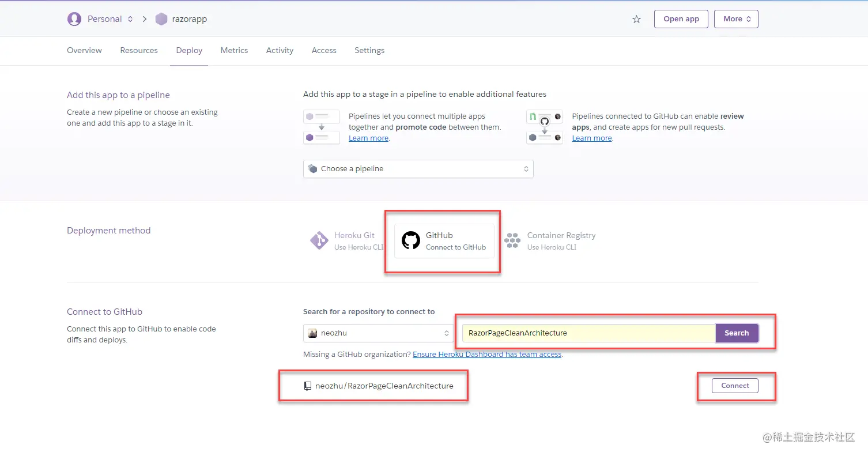Expand the Choose a pipeline dropdown
Image resolution: width=868 pixels, height=456 pixels.
click(418, 169)
